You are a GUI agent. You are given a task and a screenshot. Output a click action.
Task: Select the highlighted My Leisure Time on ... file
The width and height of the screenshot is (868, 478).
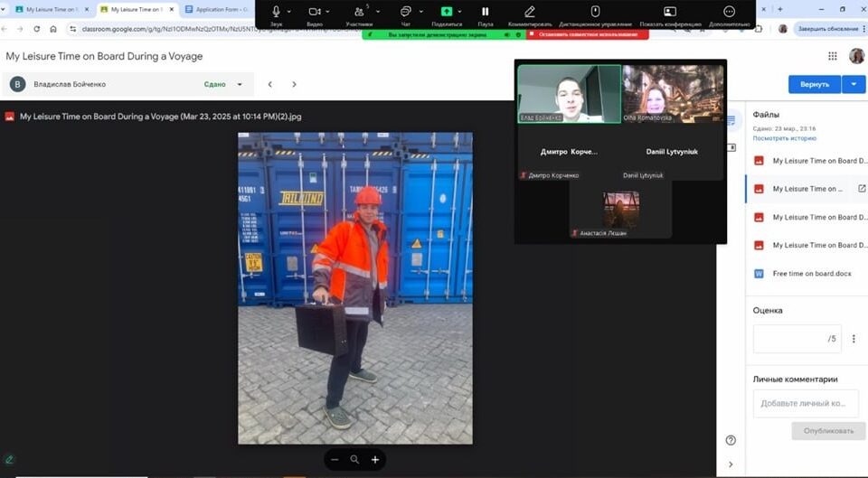[806, 189]
